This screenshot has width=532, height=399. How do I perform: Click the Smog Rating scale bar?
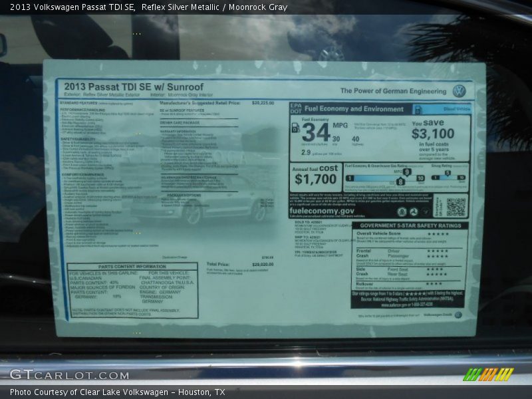(x=448, y=178)
